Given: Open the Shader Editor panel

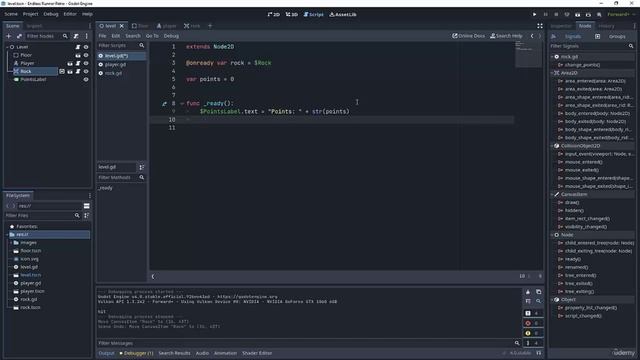Looking at the screenshot, I should point(257,353).
